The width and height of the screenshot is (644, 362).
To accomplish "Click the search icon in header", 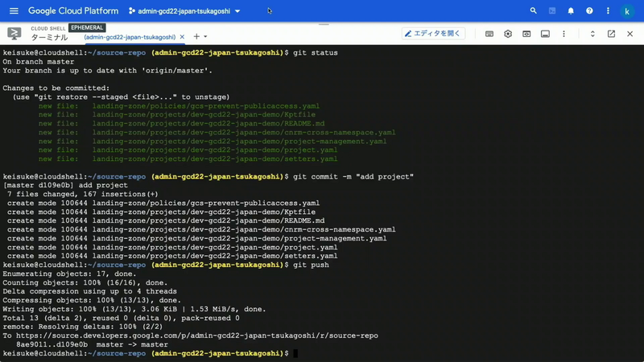I will point(533,10).
